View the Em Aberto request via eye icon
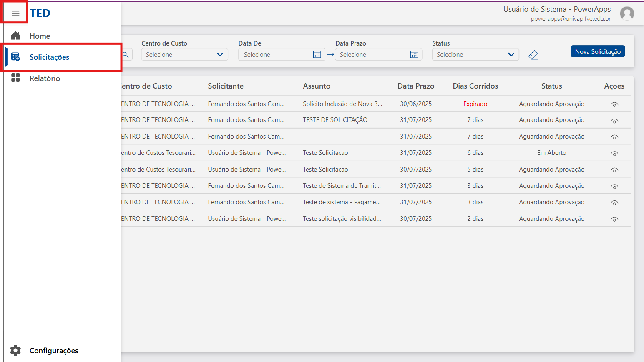Image resolution: width=644 pixels, height=362 pixels. pyautogui.click(x=614, y=154)
